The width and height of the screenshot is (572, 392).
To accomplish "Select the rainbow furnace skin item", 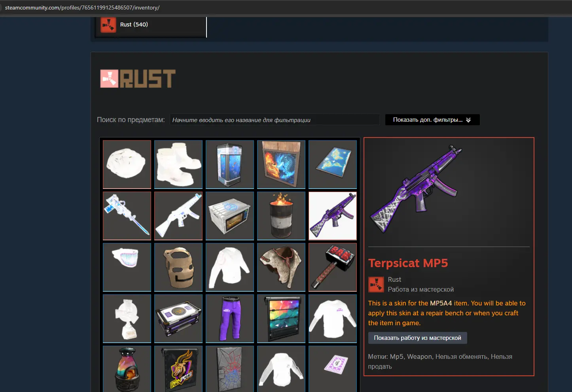I will click(127, 369).
